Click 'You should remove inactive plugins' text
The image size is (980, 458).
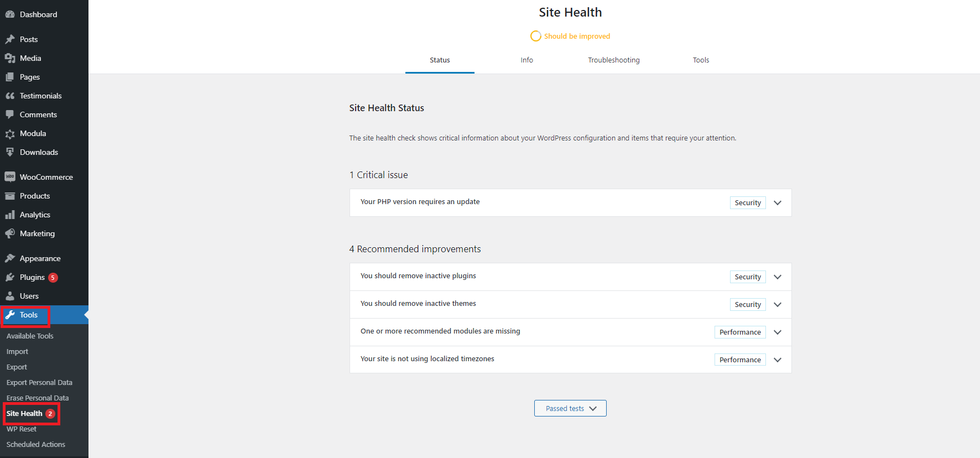[418, 276]
